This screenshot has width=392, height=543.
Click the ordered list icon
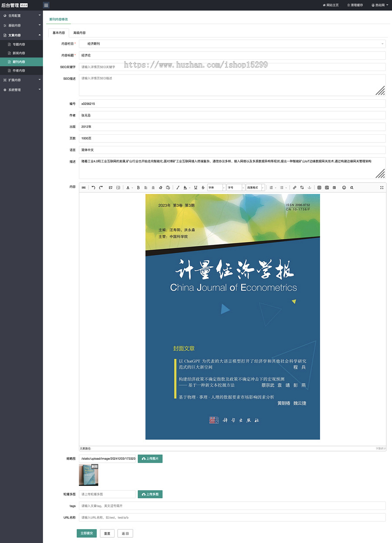tap(271, 187)
